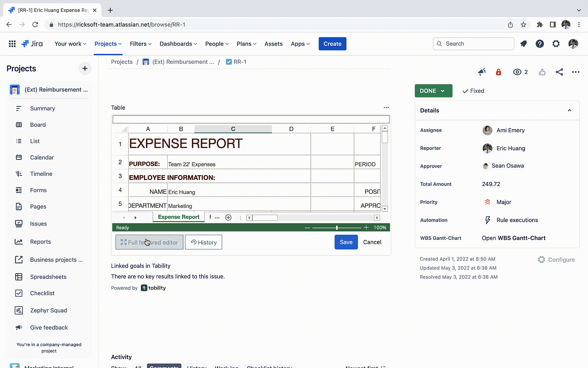Select the Expense Report sheet tab

click(179, 217)
